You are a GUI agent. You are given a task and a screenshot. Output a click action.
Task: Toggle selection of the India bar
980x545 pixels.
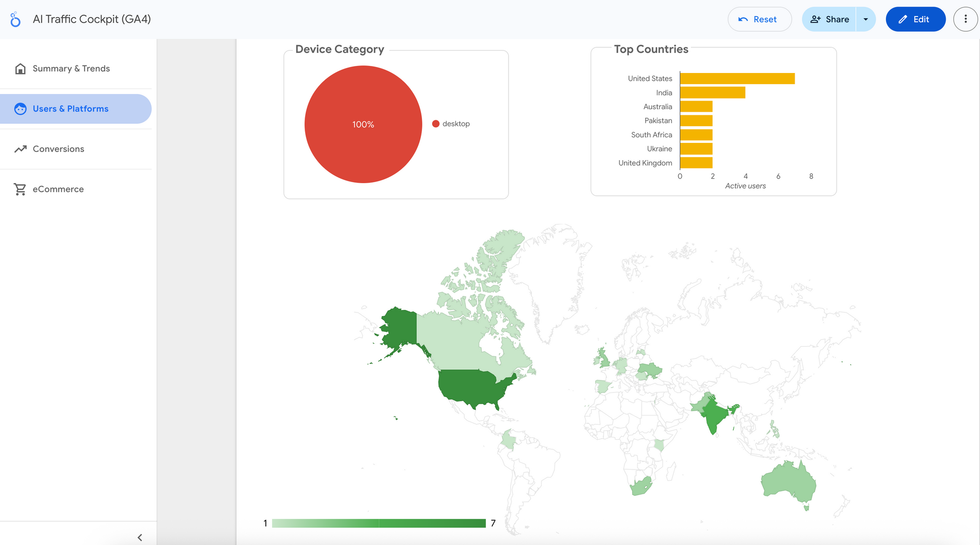[712, 93]
